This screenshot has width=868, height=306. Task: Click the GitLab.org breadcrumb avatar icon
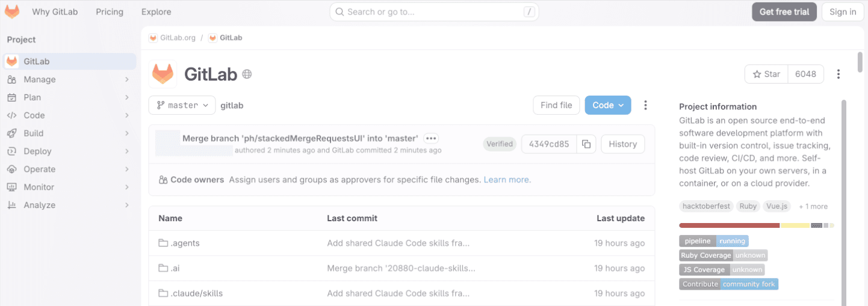click(x=153, y=38)
